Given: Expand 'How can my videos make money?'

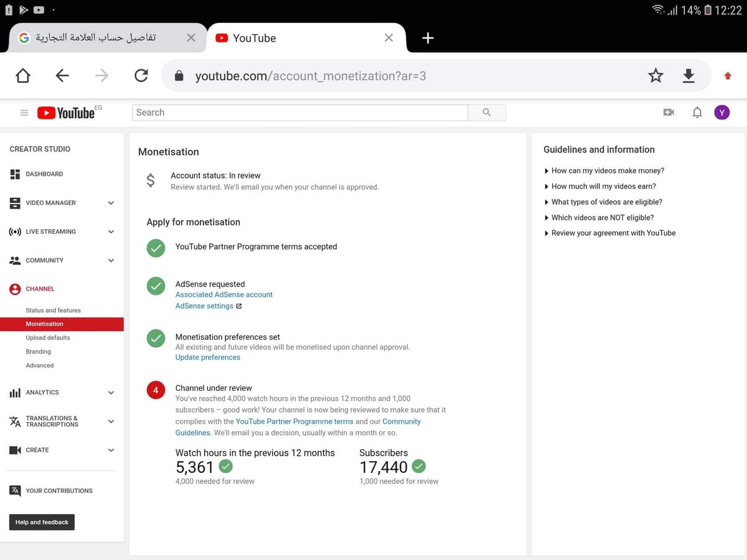Looking at the screenshot, I should tap(604, 170).
